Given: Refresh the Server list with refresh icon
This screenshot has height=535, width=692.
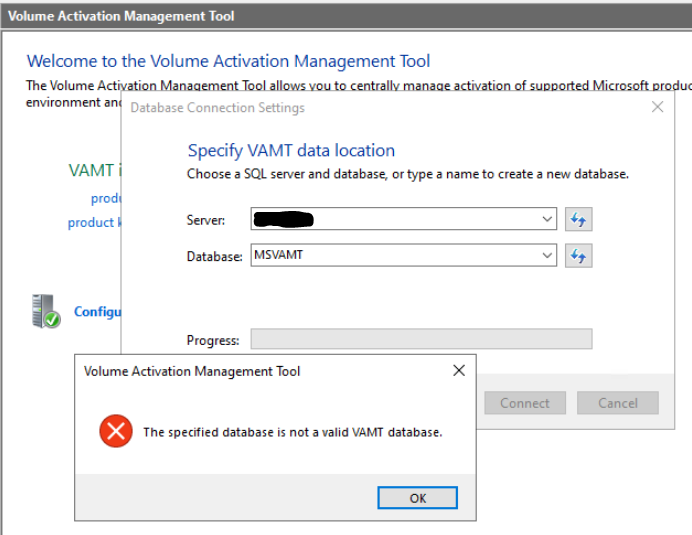Looking at the screenshot, I should pyautogui.click(x=579, y=219).
